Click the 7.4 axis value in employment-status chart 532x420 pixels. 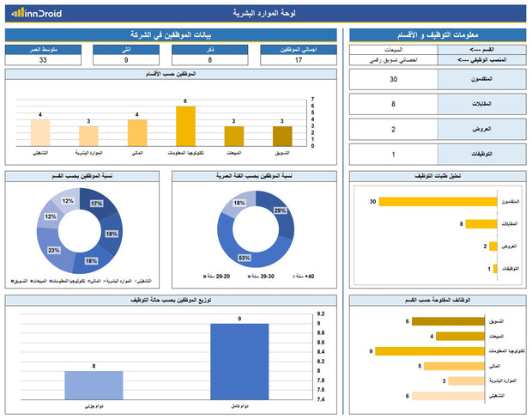[321, 399]
